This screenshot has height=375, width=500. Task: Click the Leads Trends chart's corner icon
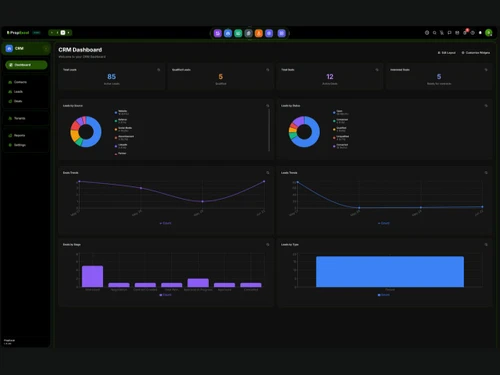point(486,173)
